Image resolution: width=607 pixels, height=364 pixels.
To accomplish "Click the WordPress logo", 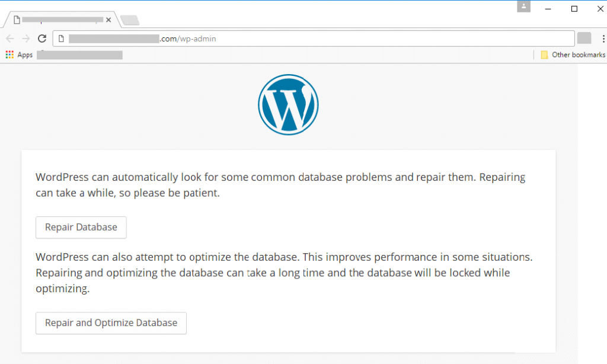I will click(x=288, y=104).
